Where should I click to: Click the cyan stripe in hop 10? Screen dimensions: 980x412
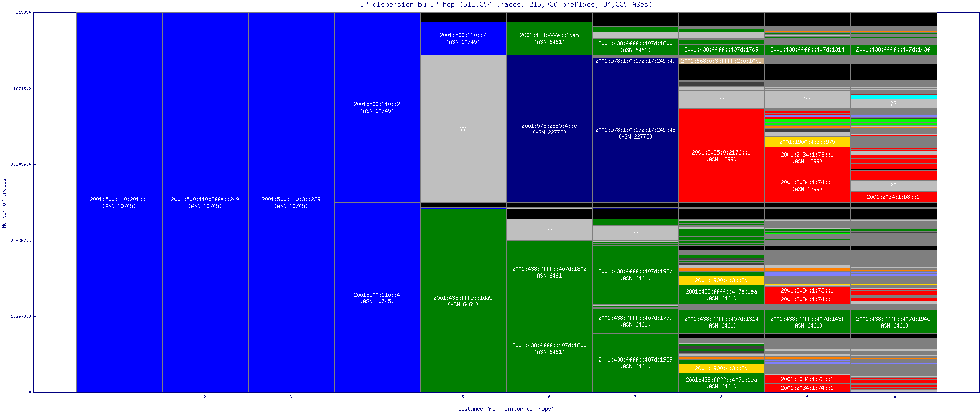[894, 97]
